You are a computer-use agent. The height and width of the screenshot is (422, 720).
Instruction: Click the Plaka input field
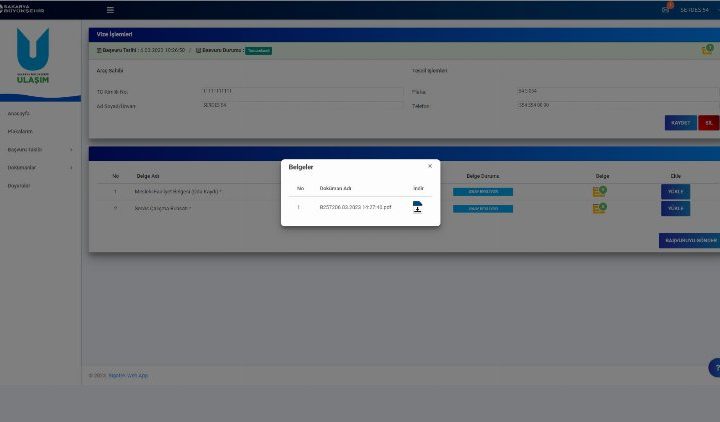pos(600,91)
